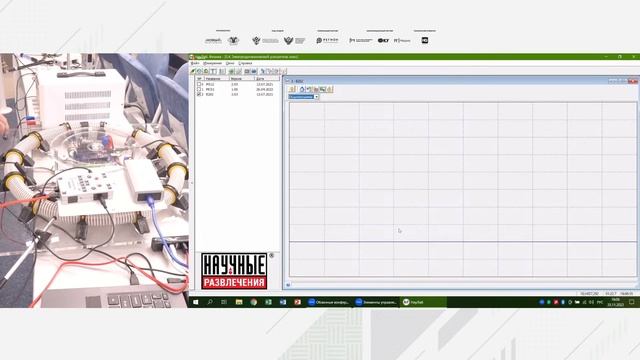The height and width of the screenshot is (360, 640).
Task: Tick the checkbox for device row 0
Action: click(199, 84)
